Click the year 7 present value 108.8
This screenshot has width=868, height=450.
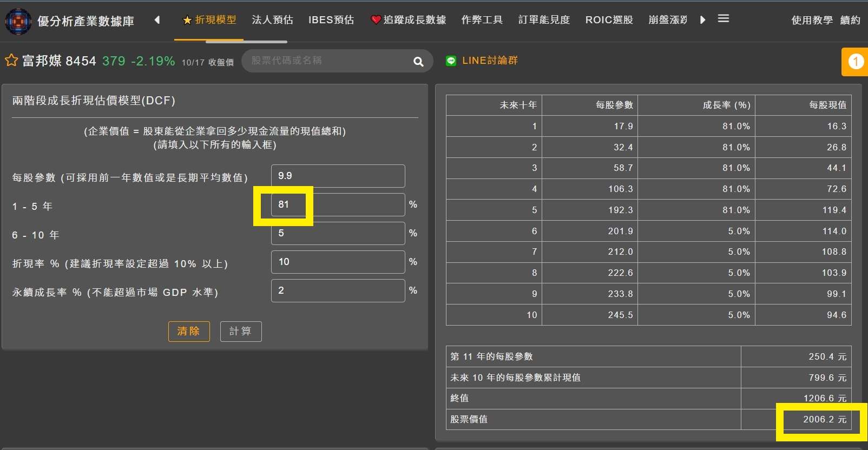point(834,252)
